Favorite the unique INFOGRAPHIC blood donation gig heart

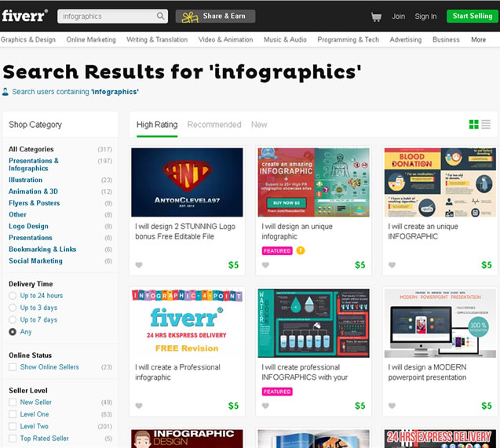(x=392, y=264)
